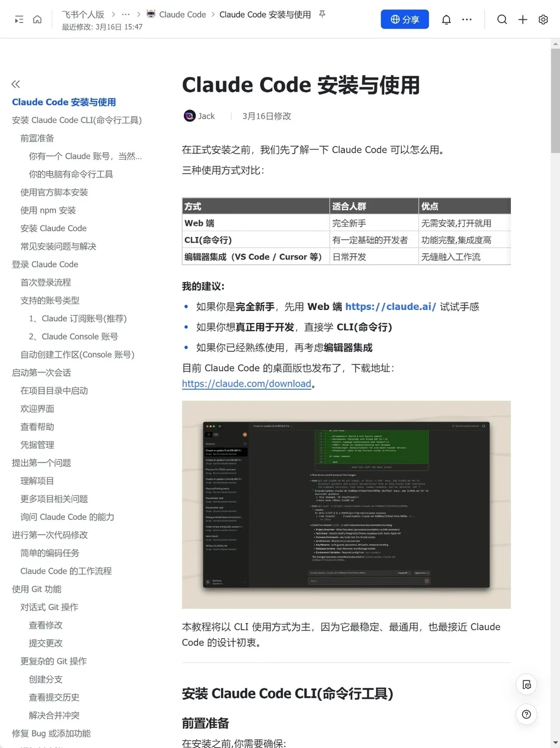This screenshot has height=748, width=560.
Task: Jump to 安装 Claude Code CLI(命令行工具) in outline
Action: click(x=77, y=120)
